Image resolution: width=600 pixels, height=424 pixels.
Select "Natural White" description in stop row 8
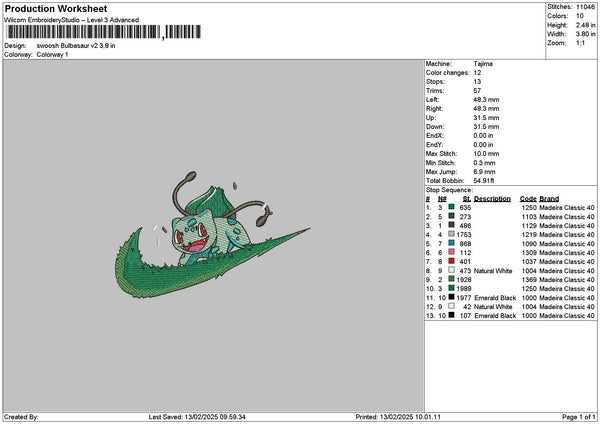pos(493,271)
